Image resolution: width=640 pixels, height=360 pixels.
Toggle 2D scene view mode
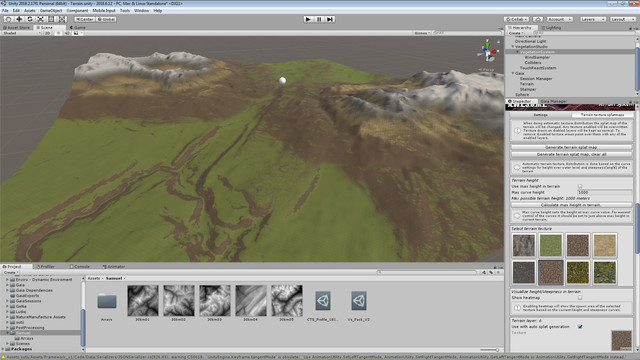pos(47,33)
